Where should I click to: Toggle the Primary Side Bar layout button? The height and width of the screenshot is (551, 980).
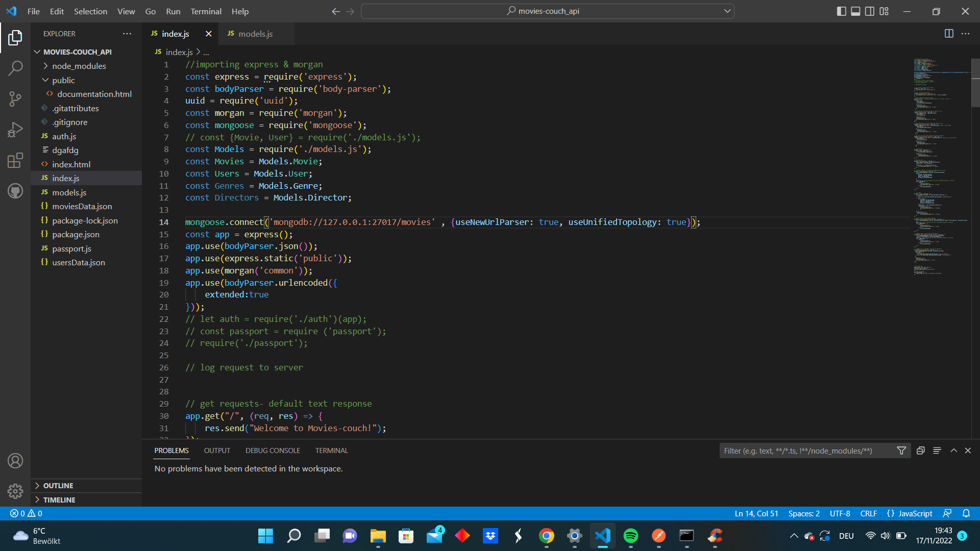point(841,11)
